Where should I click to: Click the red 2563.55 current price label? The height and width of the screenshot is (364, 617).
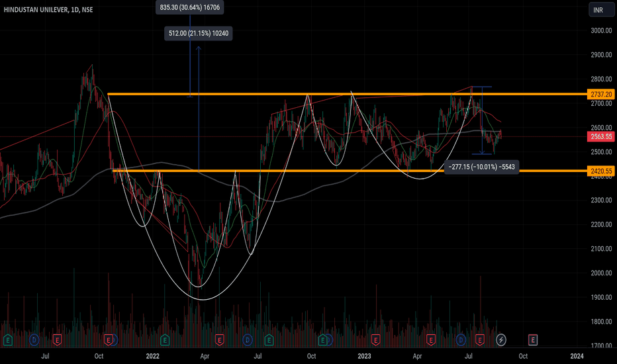pyautogui.click(x=601, y=136)
